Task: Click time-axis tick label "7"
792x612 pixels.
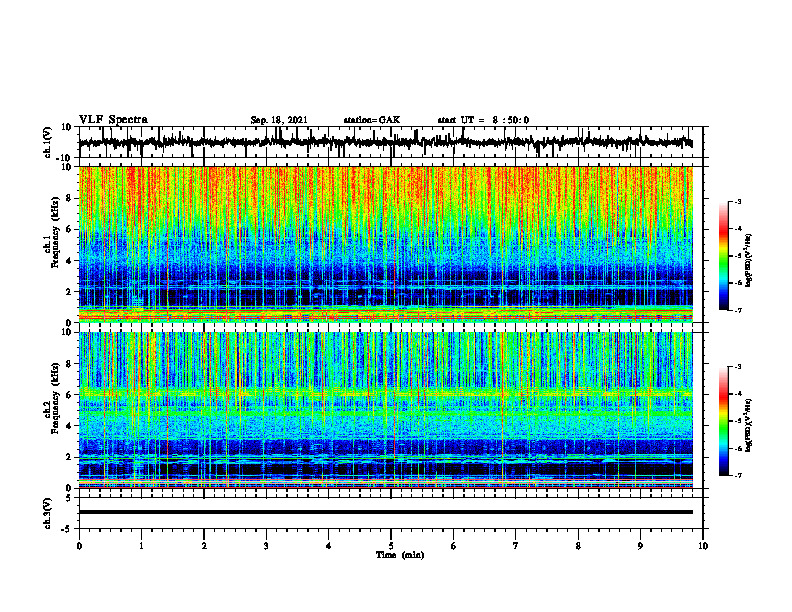Action: [516, 546]
